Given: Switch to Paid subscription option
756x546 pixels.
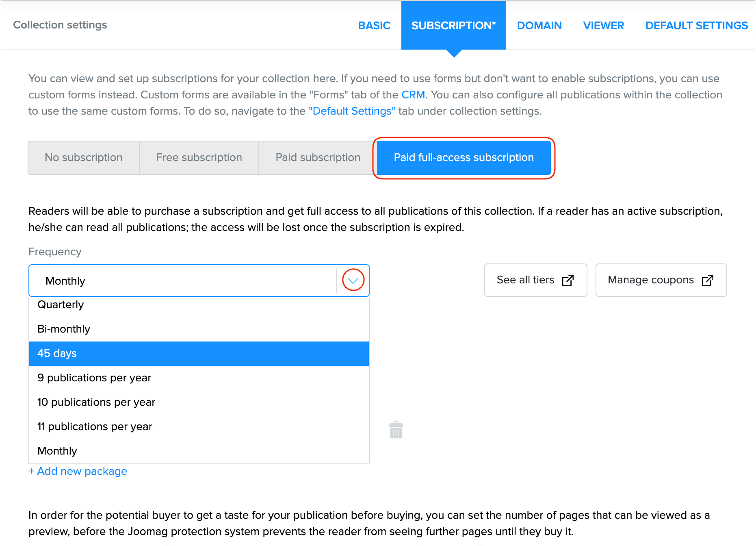Looking at the screenshot, I should coord(318,158).
